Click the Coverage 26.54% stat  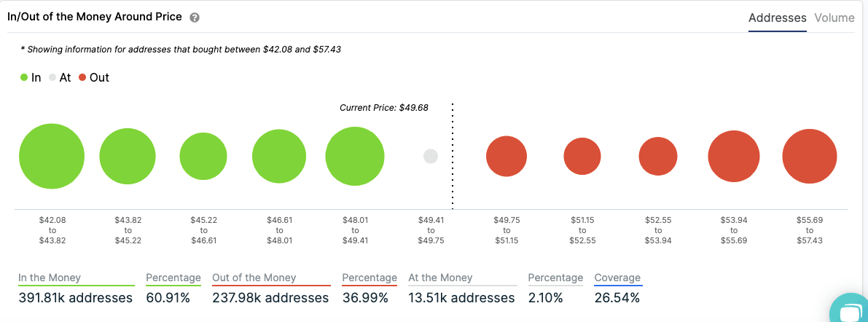[617, 297]
